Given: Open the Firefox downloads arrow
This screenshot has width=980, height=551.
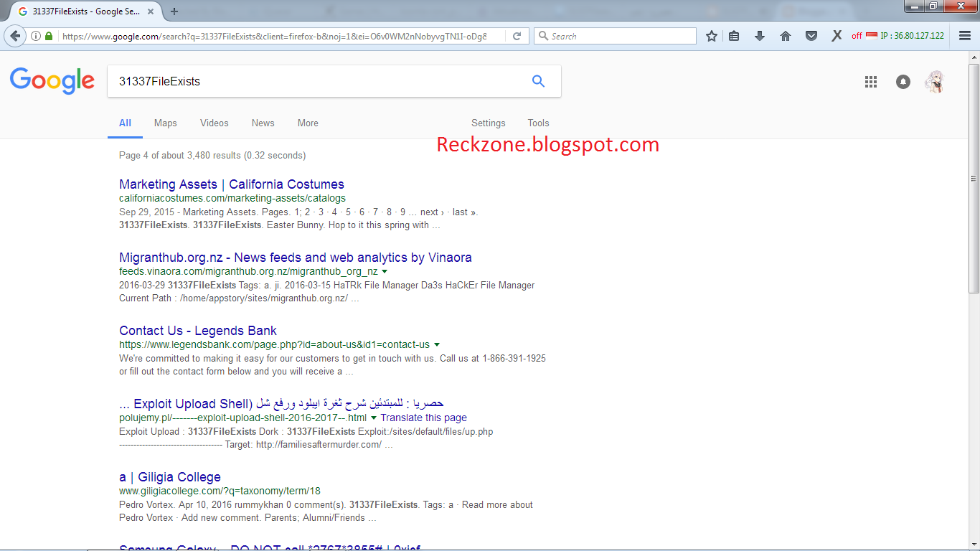Looking at the screenshot, I should (760, 36).
